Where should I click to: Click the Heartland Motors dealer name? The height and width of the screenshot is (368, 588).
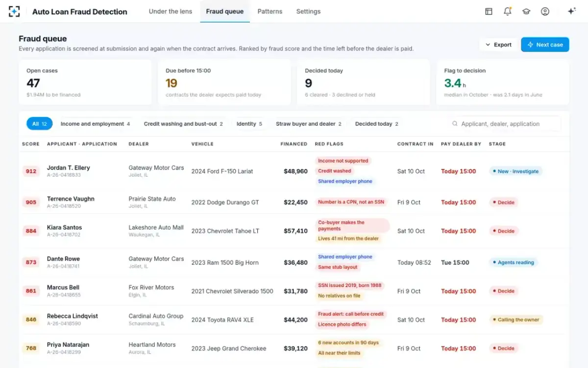[152, 345]
